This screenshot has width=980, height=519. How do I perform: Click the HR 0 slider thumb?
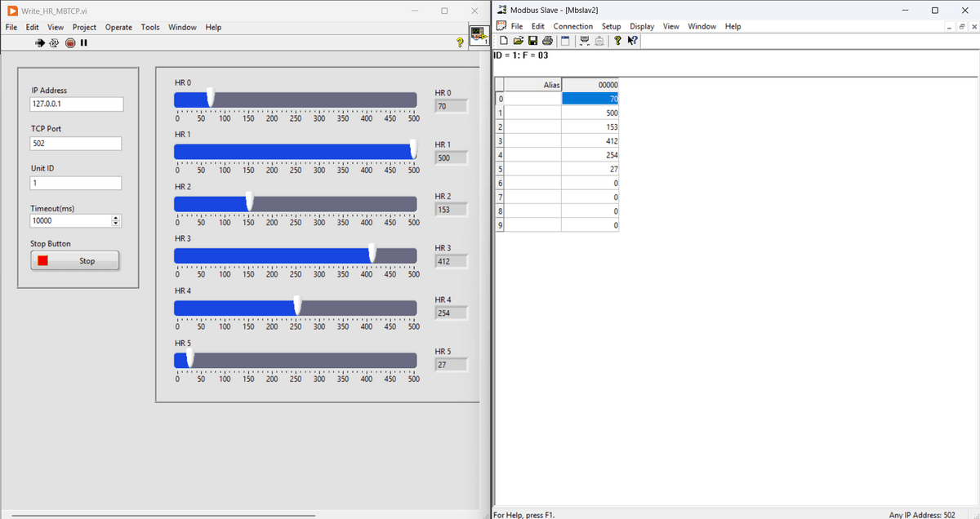[x=211, y=98]
